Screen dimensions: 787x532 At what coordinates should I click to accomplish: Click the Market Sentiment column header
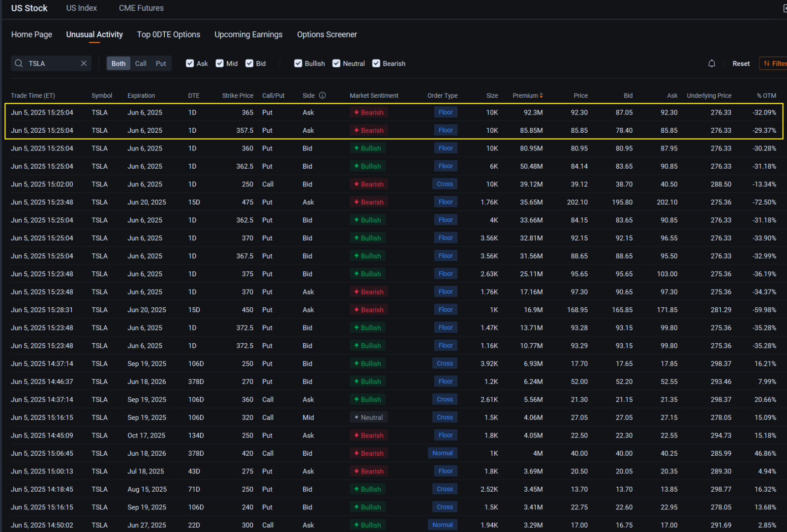coord(374,95)
